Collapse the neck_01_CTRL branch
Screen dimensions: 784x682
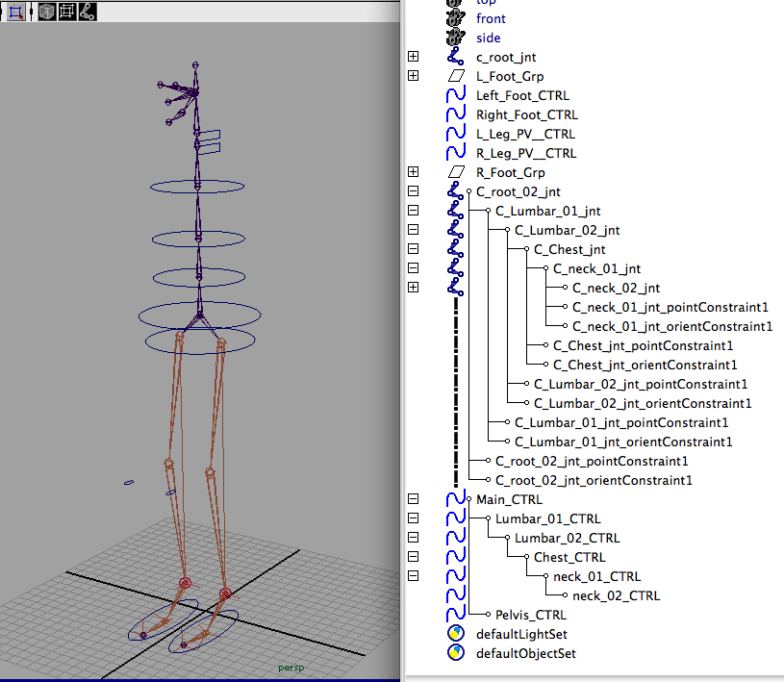pos(413,576)
